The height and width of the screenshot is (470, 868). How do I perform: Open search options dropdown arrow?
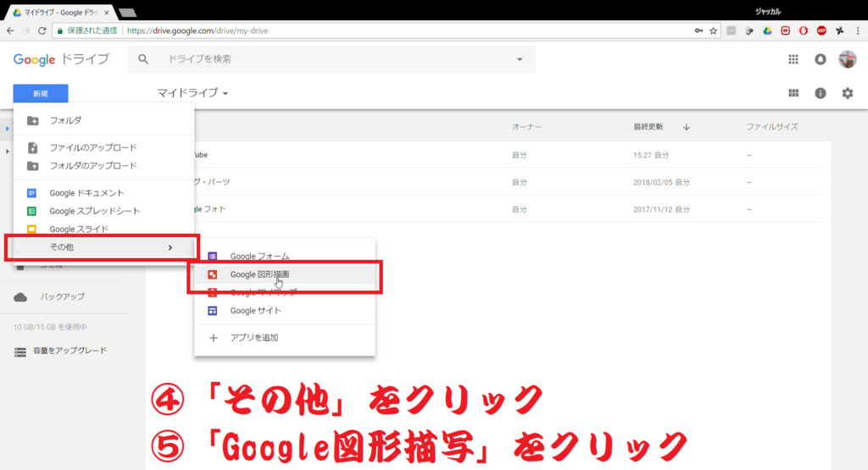pos(520,59)
